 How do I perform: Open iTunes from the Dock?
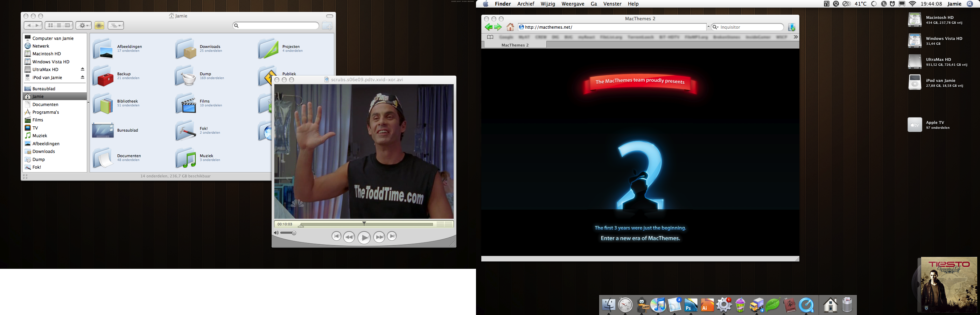pyautogui.click(x=658, y=305)
